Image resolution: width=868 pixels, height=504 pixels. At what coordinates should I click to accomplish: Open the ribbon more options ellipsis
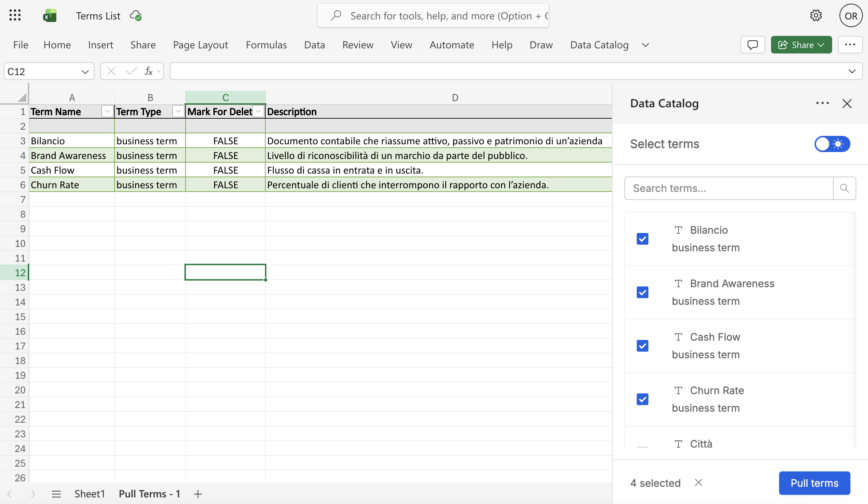coord(850,45)
